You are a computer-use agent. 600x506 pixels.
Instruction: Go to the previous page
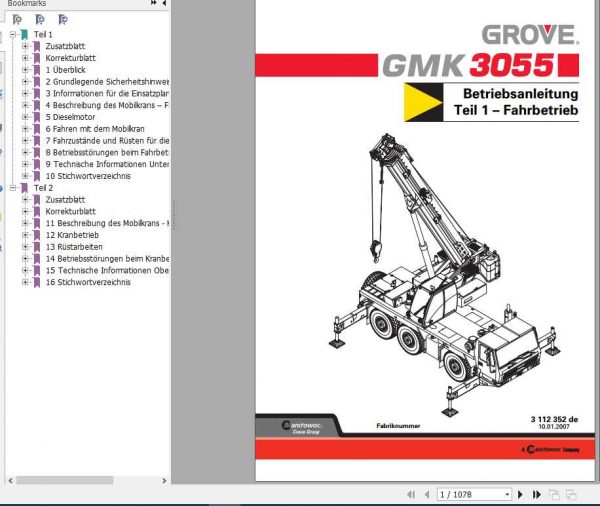click(427, 495)
